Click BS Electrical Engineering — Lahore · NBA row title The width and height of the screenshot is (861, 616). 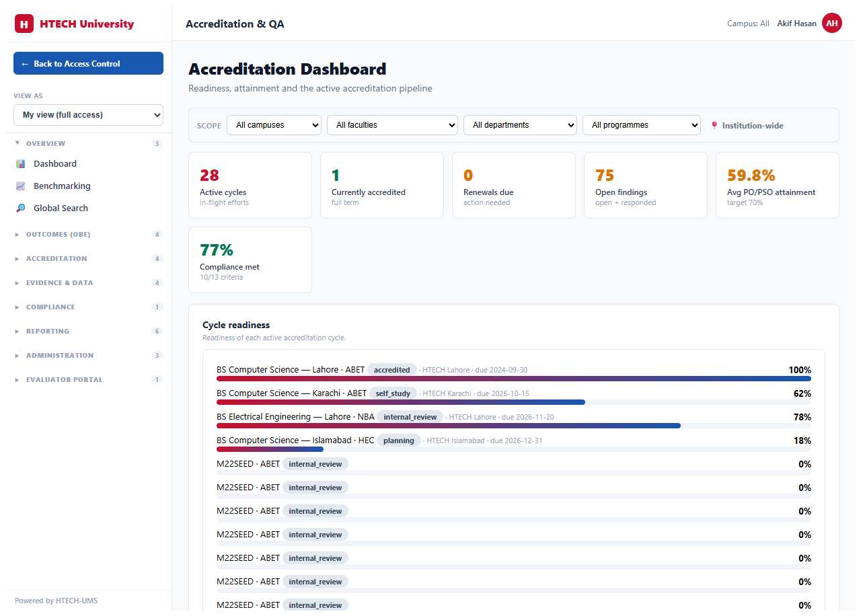click(x=295, y=417)
